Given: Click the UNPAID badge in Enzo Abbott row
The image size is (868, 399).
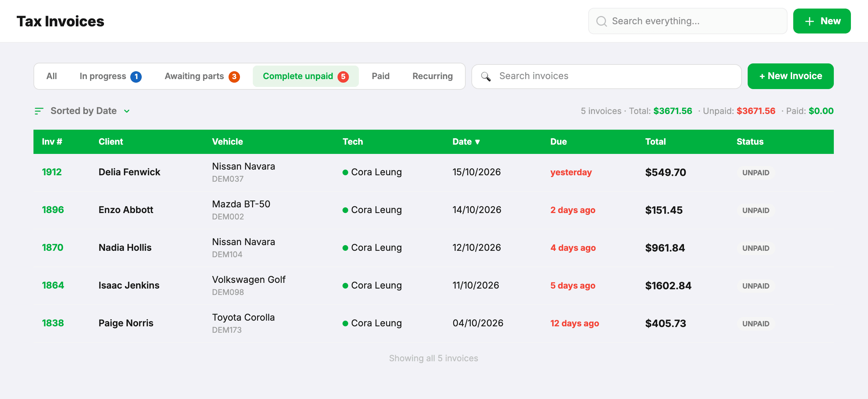Looking at the screenshot, I should point(755,211).
